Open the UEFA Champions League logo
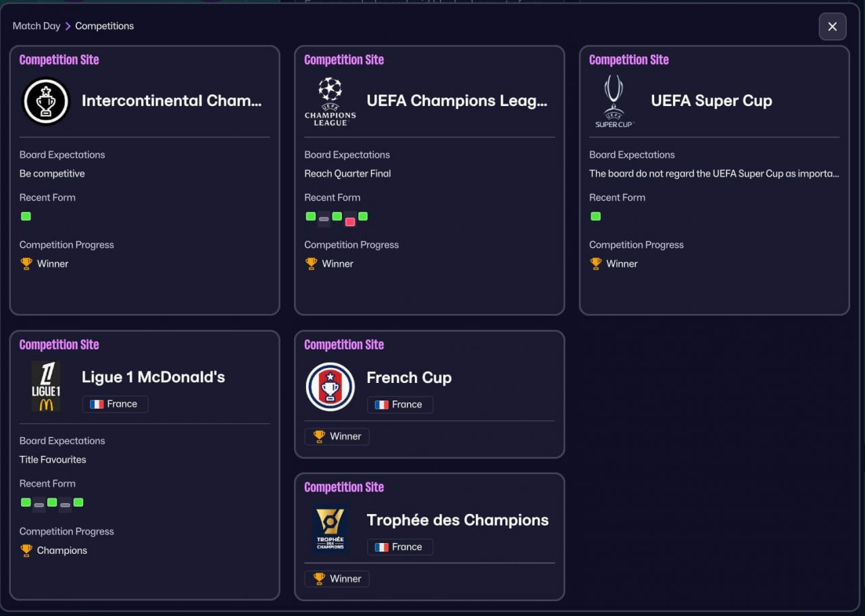 coord(330,101)
